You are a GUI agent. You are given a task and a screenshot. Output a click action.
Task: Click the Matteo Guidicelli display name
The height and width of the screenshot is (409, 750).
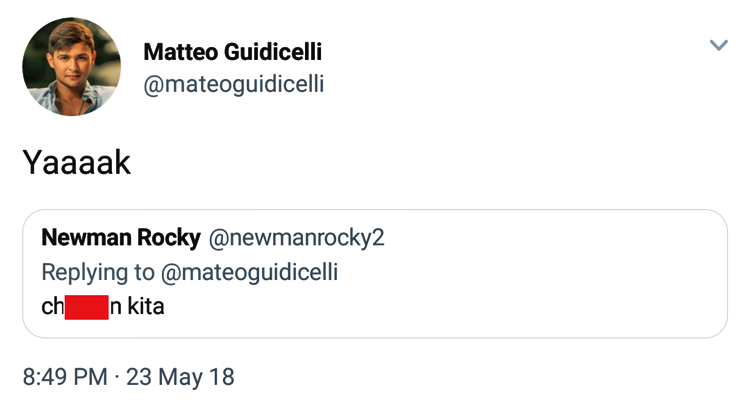click(x=233, y=51)
